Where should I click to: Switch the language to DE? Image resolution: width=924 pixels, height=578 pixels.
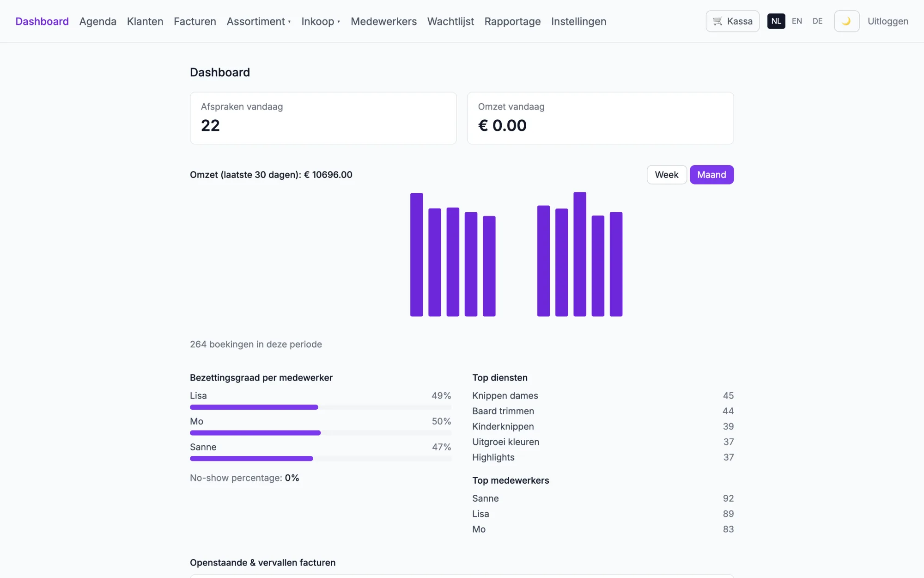click(x=817, y=21)
